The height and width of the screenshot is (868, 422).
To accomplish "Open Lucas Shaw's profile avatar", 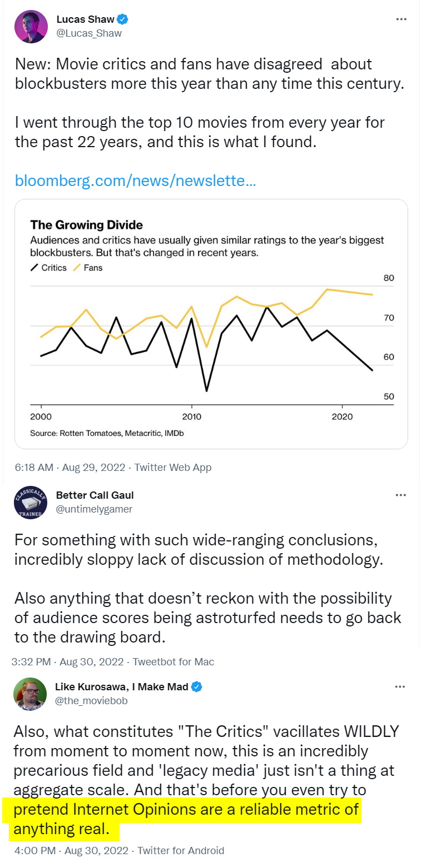I will pyautogui.click(x=31, y=26).
